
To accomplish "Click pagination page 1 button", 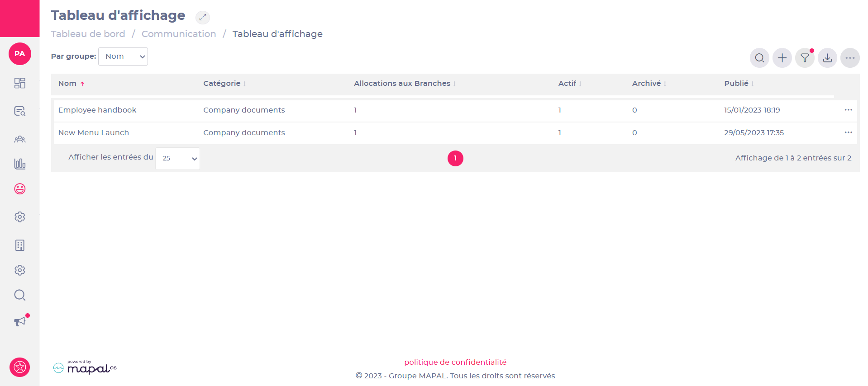I will click(x=455, y=158).
